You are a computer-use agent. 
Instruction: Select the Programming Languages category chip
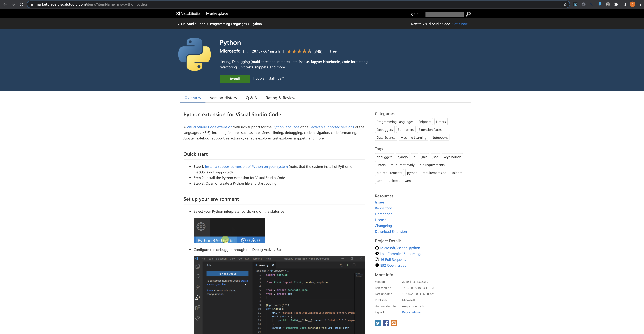point(395,122)
